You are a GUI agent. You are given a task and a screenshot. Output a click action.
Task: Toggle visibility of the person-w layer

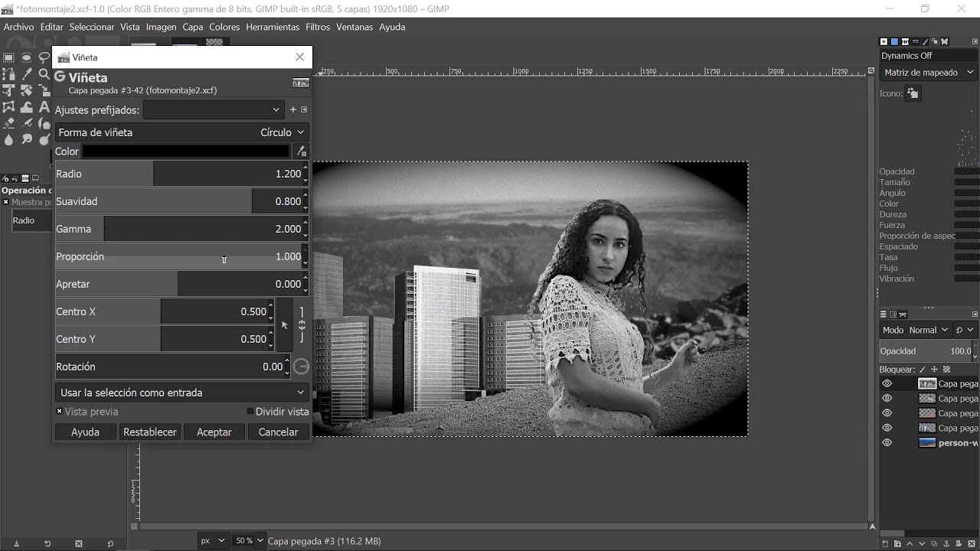pos(887,443)
